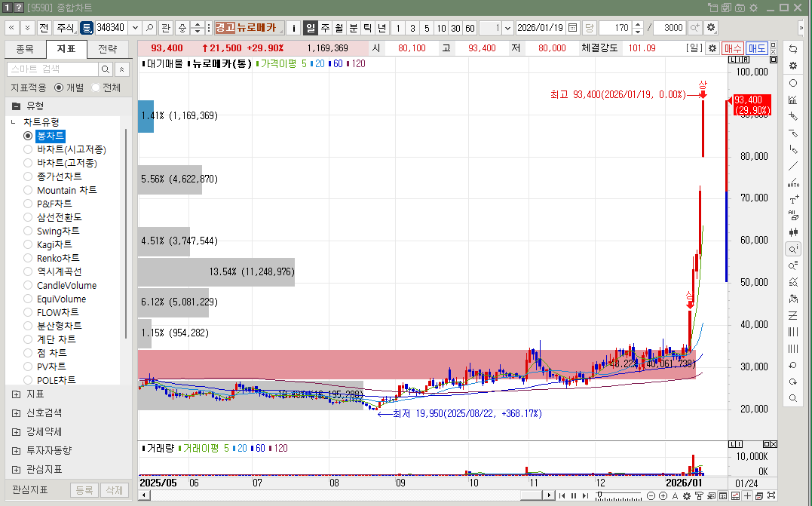The width and height of the screenshot is (812, 506).
Task: Select the text annotation tool
Action: pos(793,199)
